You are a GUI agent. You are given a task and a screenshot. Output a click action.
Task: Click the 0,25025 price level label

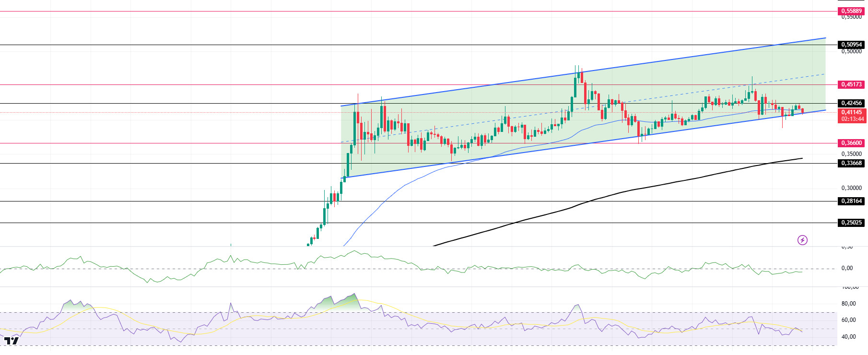852,223
